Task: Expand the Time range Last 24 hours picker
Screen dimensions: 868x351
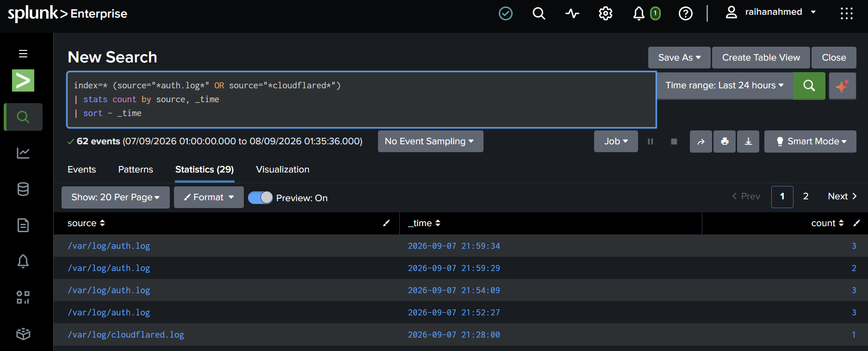Action: [x=725, y=86]
